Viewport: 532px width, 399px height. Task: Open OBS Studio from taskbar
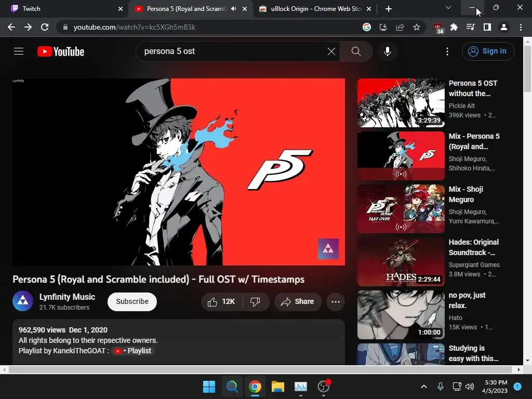coord(324,387)
